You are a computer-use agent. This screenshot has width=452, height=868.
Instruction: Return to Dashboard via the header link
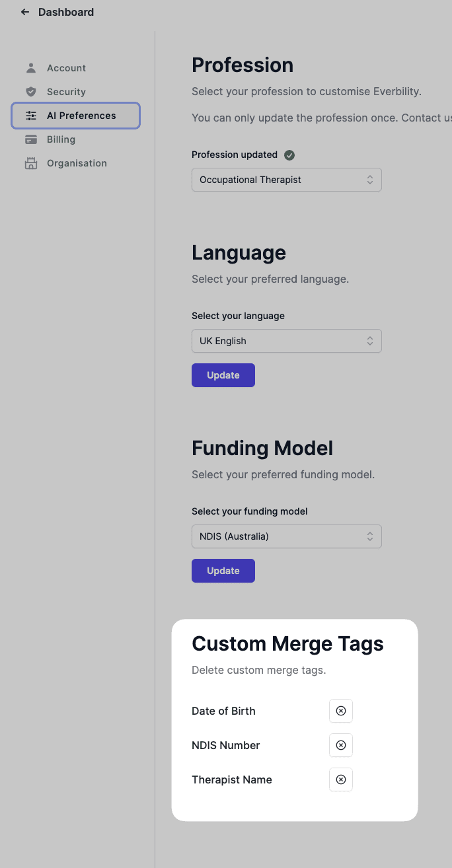click(66, 12)
